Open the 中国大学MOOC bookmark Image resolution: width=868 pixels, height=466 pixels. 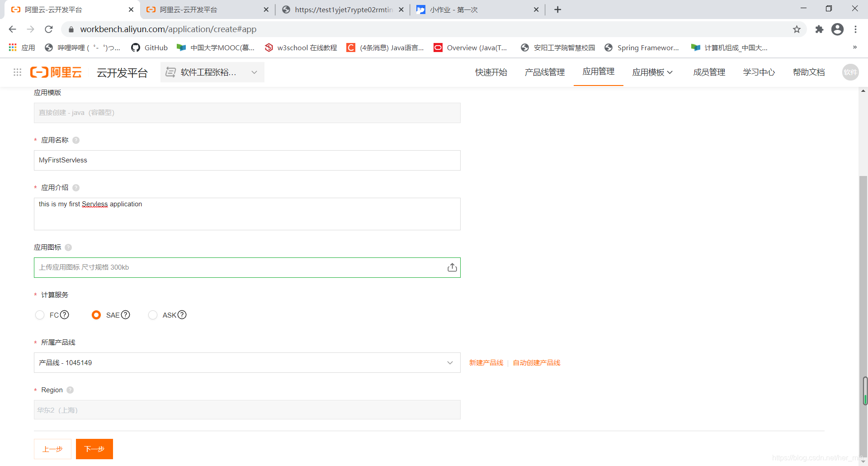tap(216, 48)
